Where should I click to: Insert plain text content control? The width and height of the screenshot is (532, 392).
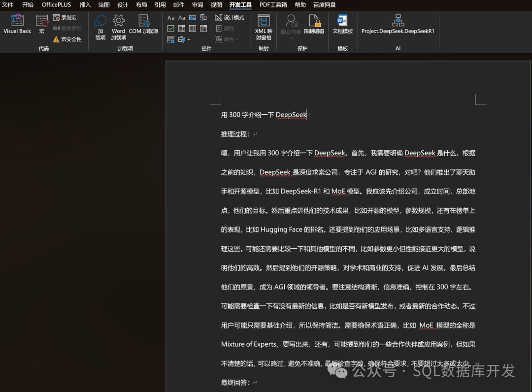(182, 18)
